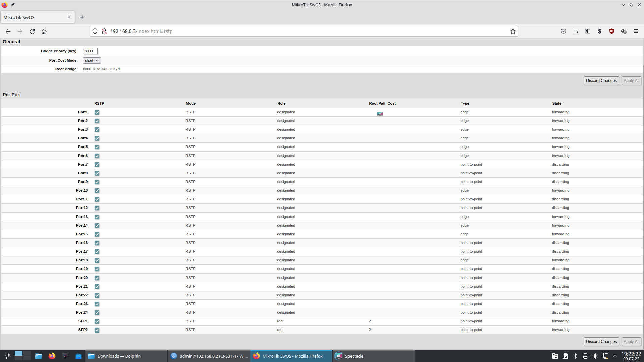
Task: Open the Firefox application menu
Action: tap(636, 31)
